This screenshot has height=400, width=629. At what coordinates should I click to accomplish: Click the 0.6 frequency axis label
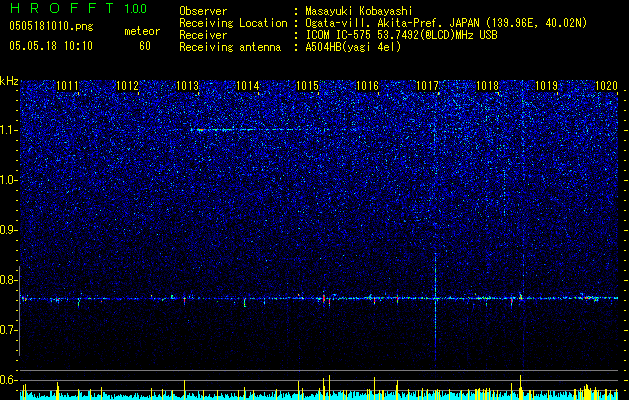8,380
